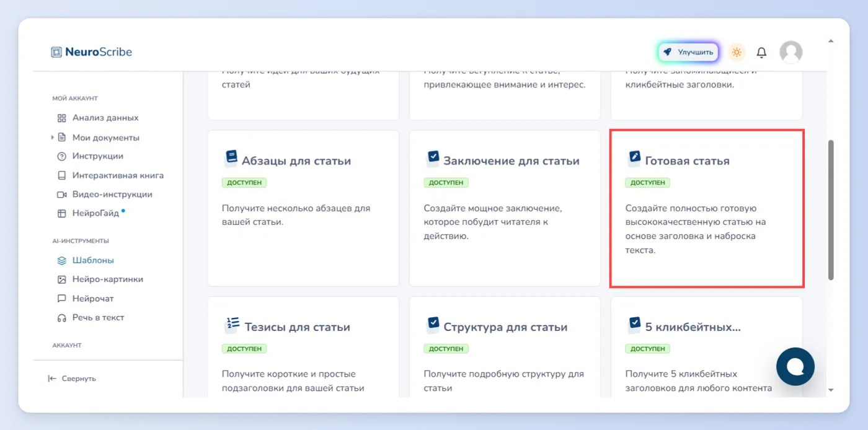Click the Инструкции question-mark icon
This screenshot has width=868, height=430.
point(61,156)
